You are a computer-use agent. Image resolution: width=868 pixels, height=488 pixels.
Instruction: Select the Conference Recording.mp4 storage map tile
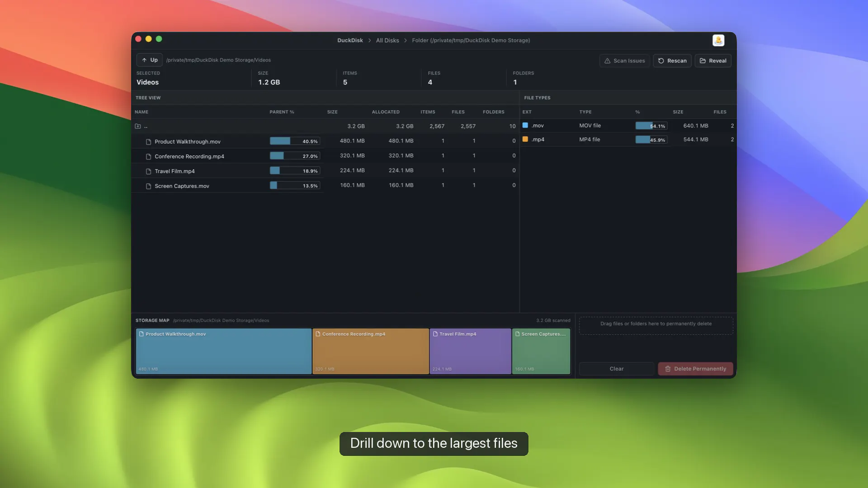click(x=371, y=352)
